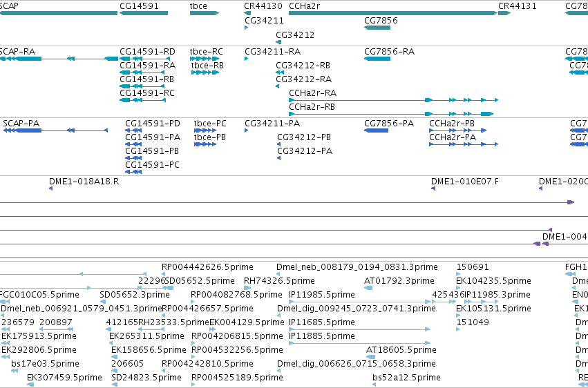Image resolution: width=588 pixels, height=388 pixels.
Task: Click the SD05652.3prime EST label
Action: click(x=135, y=294)
